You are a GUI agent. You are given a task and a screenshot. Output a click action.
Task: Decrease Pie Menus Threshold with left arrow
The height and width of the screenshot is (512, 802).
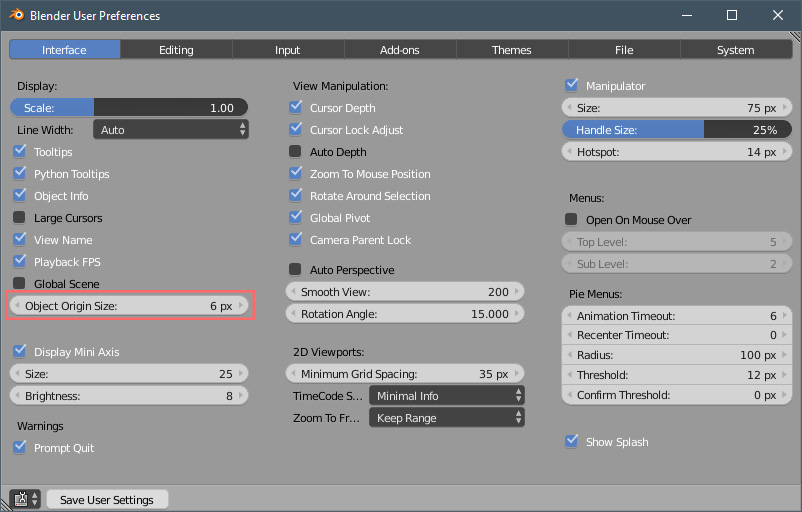pyautogui.click(x=569, y=374)
